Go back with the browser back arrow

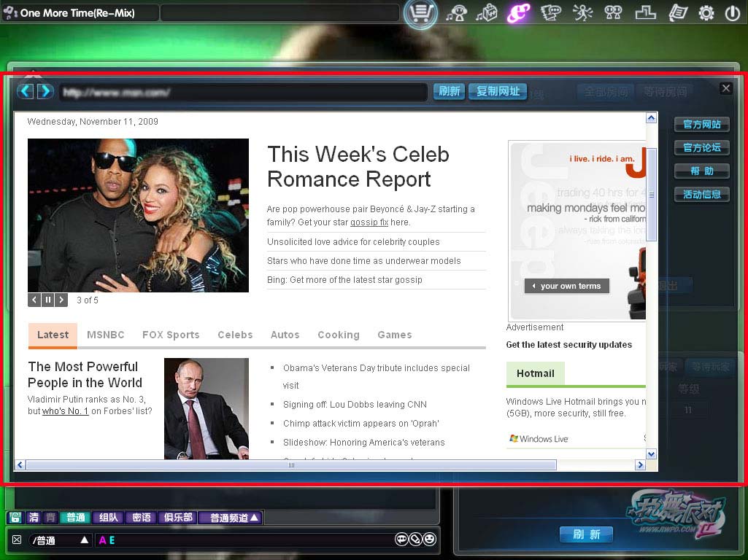(26, 91)
